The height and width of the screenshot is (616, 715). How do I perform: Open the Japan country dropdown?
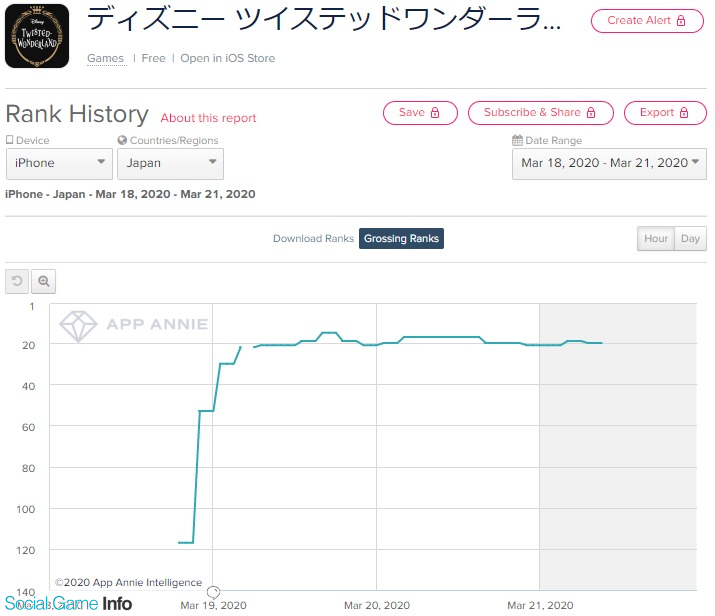(171, 163)
